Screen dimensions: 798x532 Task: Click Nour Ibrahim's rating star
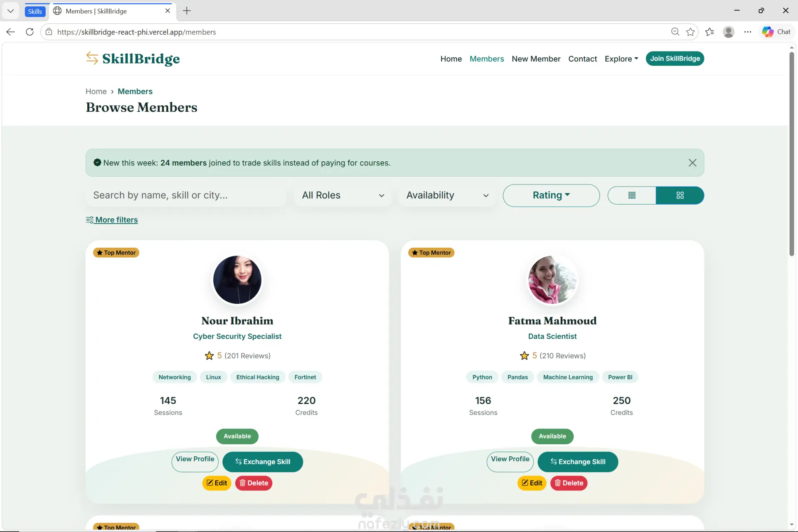point(209,356)
